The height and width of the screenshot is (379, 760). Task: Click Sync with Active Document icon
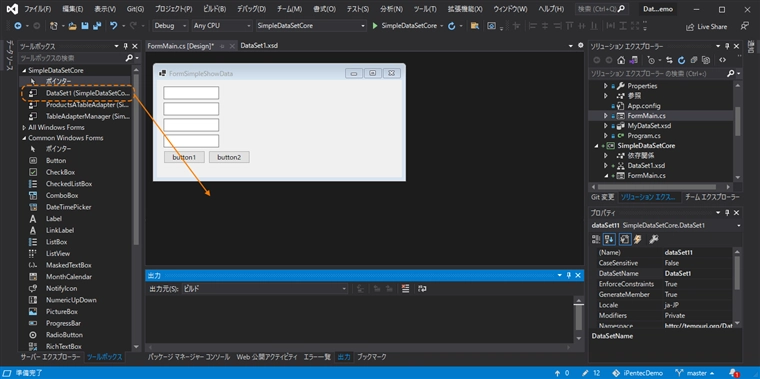[669, 60]
